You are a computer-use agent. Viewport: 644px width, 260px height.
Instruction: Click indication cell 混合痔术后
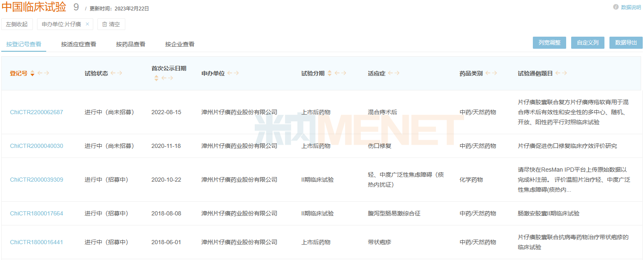click(x=383, y=112)
